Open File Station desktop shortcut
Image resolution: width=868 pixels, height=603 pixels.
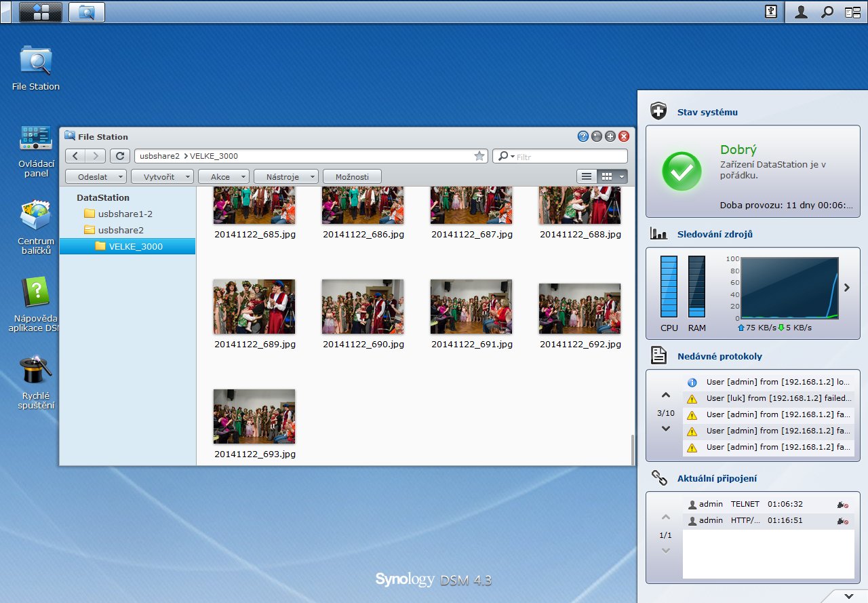tap(36, 69)
